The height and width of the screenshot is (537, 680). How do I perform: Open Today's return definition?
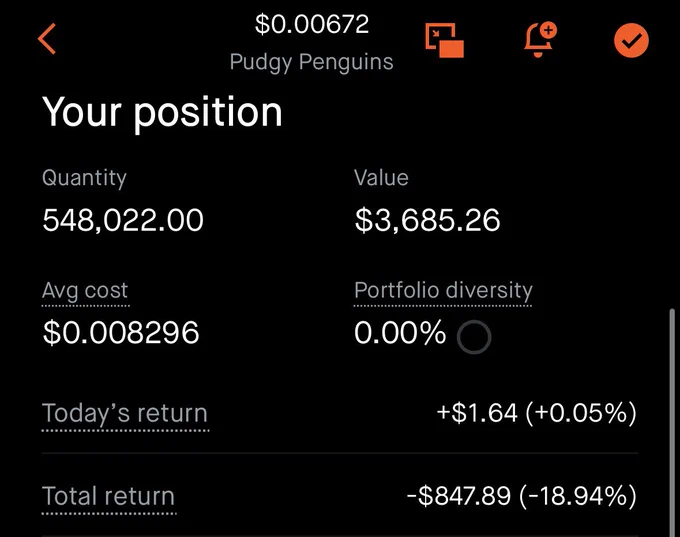pyautogui.click(x=125, y=413)
